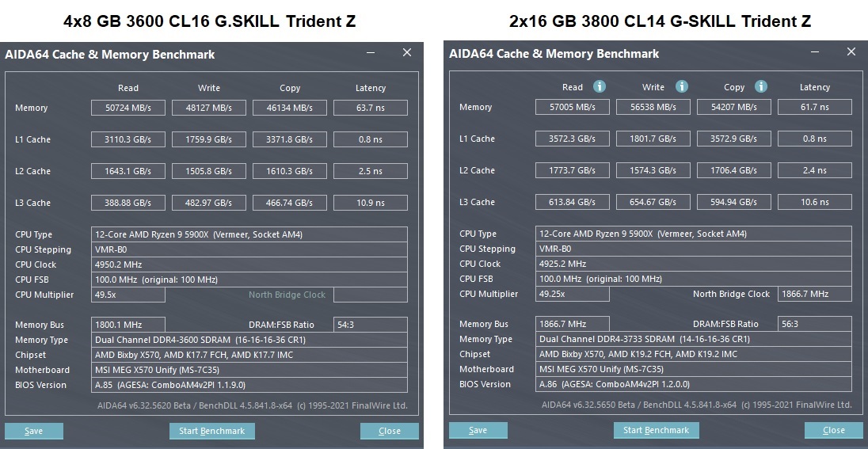Click L1 Cache Copy 3572.9 GB/s field
Viewport: 868px width, 449px height.
(x=734, y=139)
